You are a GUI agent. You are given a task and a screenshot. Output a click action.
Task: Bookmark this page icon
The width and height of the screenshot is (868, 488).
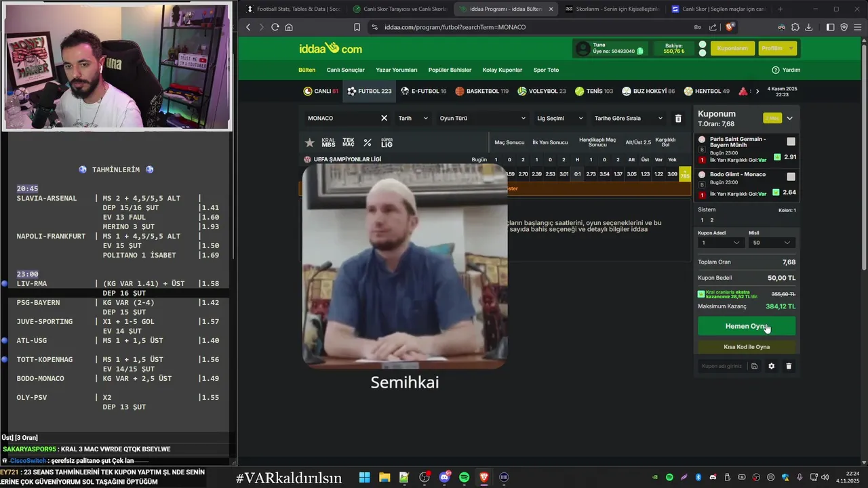point(357,27)
